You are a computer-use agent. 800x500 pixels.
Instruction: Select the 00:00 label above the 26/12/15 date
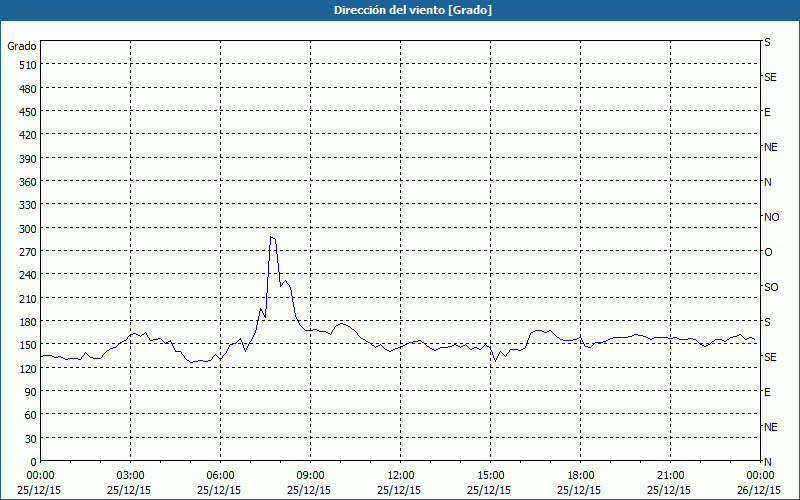(x=760, y=476)
